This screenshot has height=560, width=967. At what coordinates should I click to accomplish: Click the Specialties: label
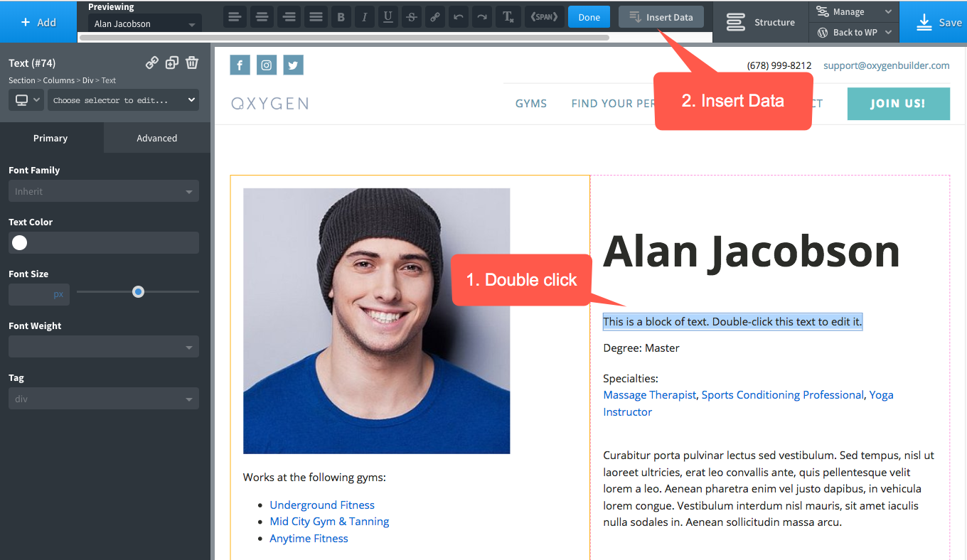coord(631,379)
